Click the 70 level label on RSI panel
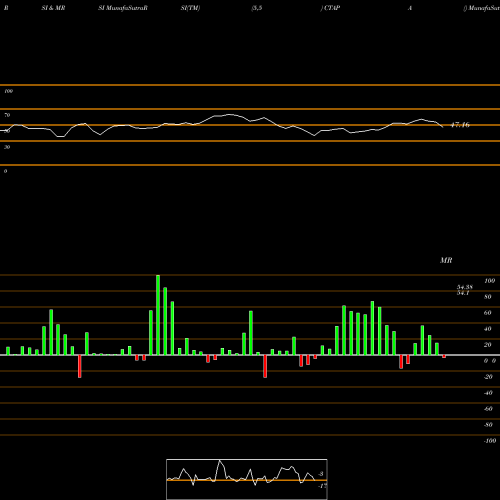The image size is (500, 500). (7, 115)
